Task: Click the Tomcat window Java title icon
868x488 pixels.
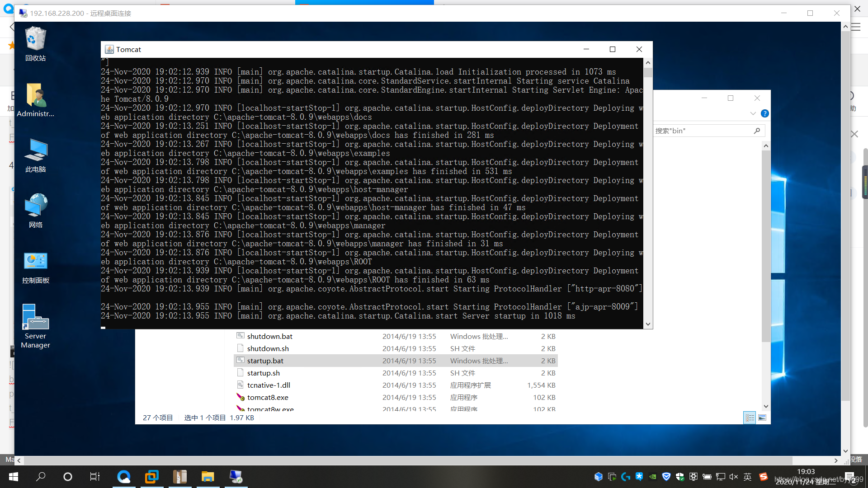Action: point(109,49)
